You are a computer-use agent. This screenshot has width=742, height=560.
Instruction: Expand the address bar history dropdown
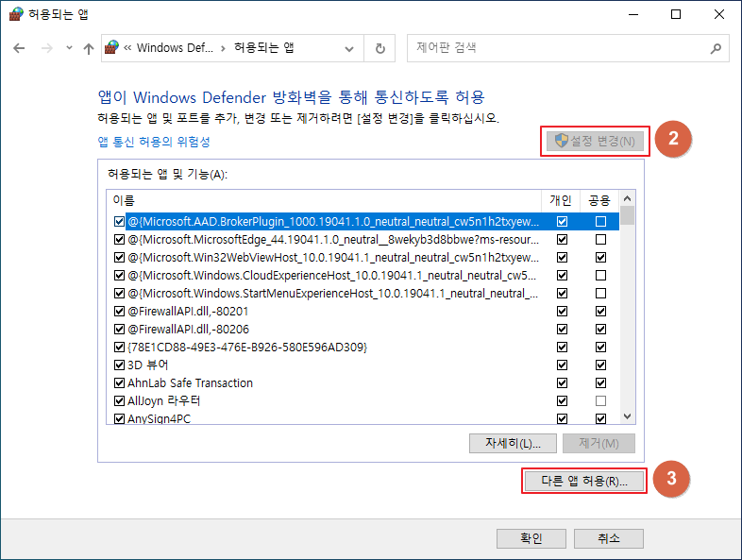click(x=349, y=48)
